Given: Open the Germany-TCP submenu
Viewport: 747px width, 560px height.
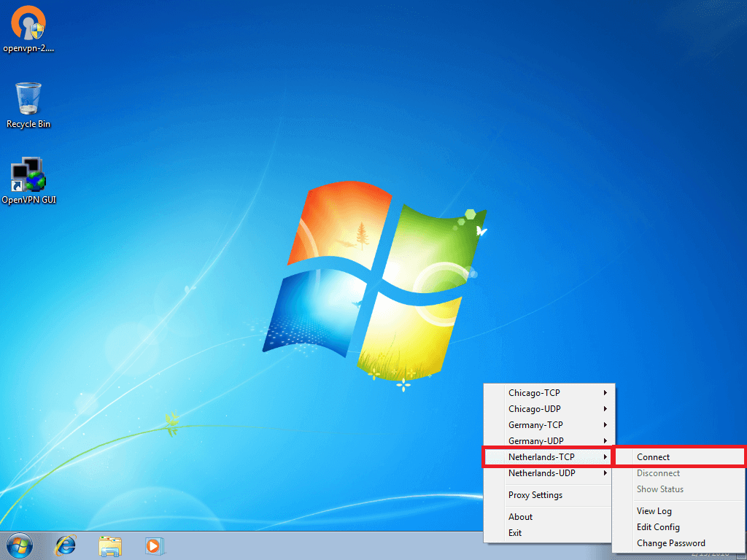Looking at the screenshot, I should click(549, 425).
